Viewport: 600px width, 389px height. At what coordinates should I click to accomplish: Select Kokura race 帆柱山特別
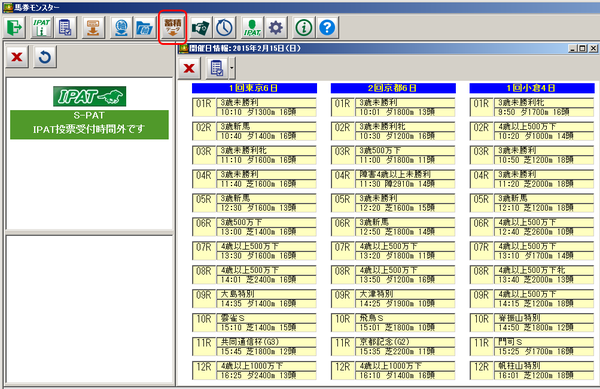point(544,366)
